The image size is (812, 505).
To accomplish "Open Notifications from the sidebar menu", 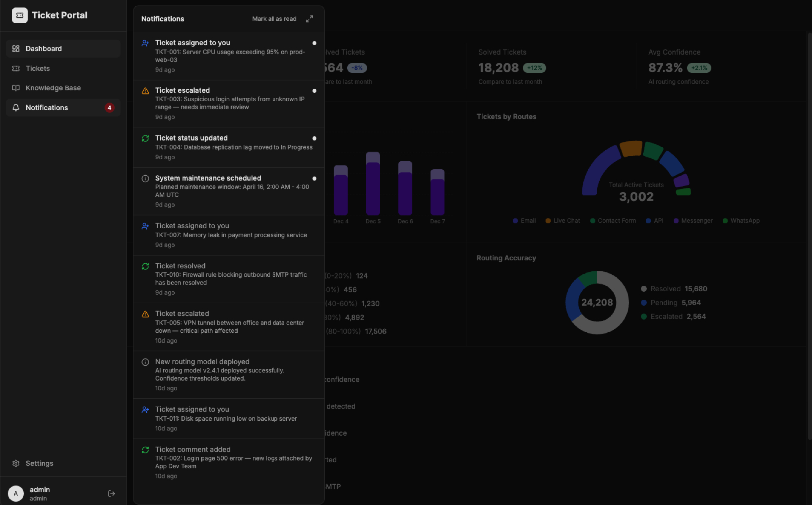I will [47, 108].
